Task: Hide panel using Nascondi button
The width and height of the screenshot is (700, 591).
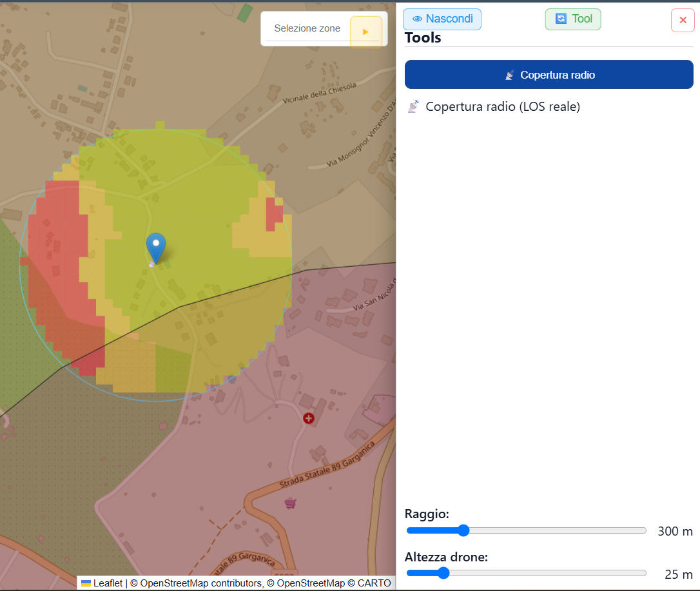Action: pyautogui.click(x=442, y=19)
